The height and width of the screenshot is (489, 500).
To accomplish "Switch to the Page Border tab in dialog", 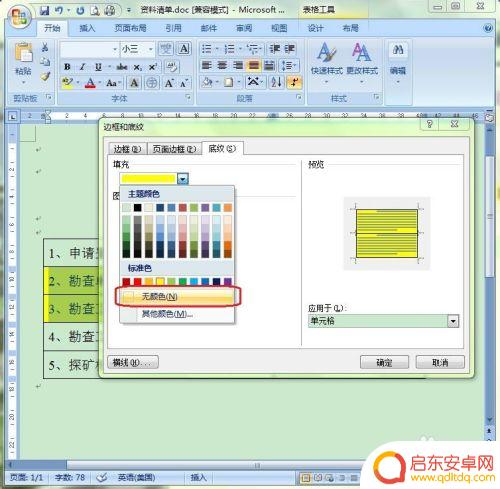I will pos(174,149).
